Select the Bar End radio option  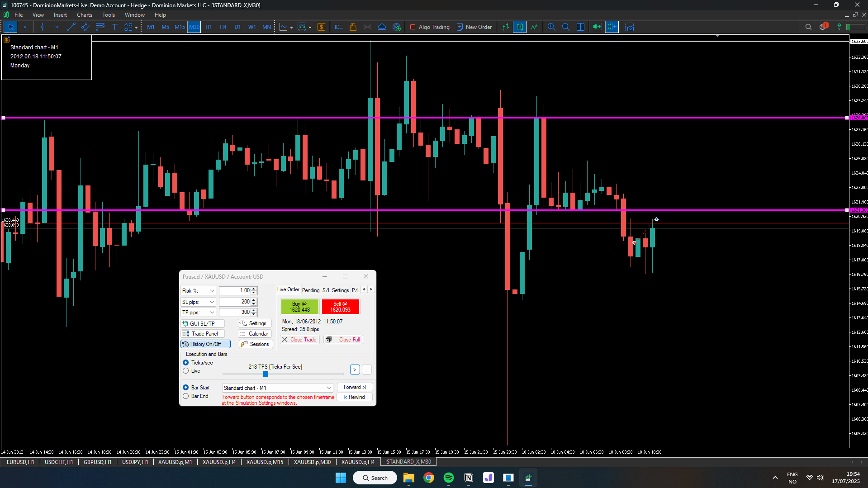click(185, 396)
